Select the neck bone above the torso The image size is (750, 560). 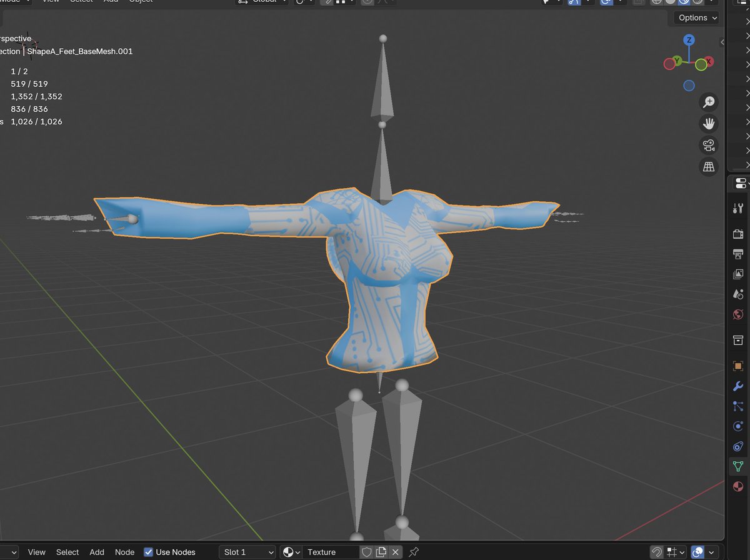(382, 166)
